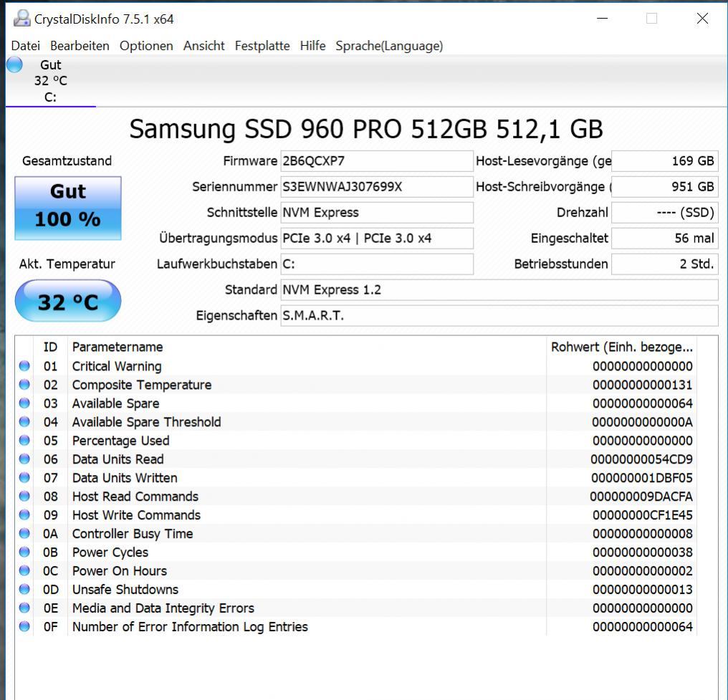The image size is (728, 700).
Task: Select the C: drive tab showing Gut 32 °C
Action: pos(51,81)
